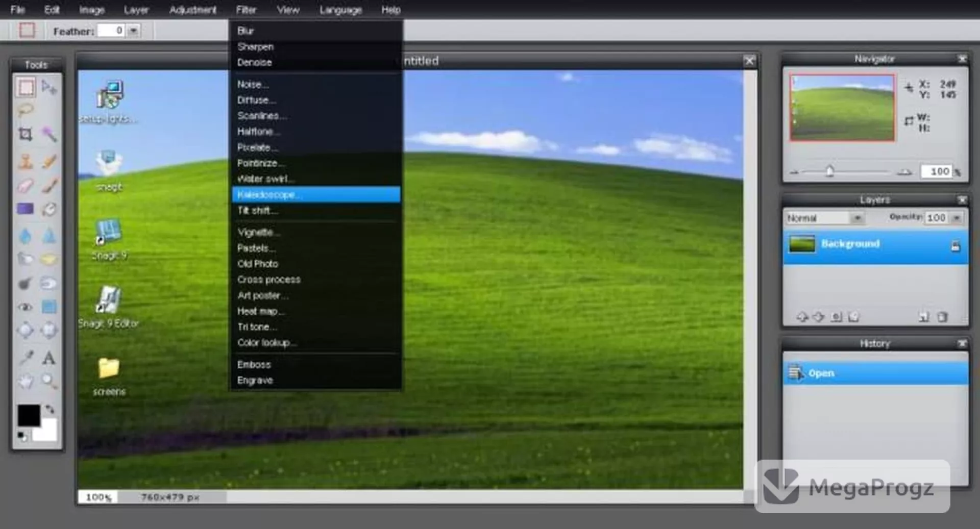980x529 pixels.
Task: Select the Clone Stamp tool
Action: tap(26, 161)
